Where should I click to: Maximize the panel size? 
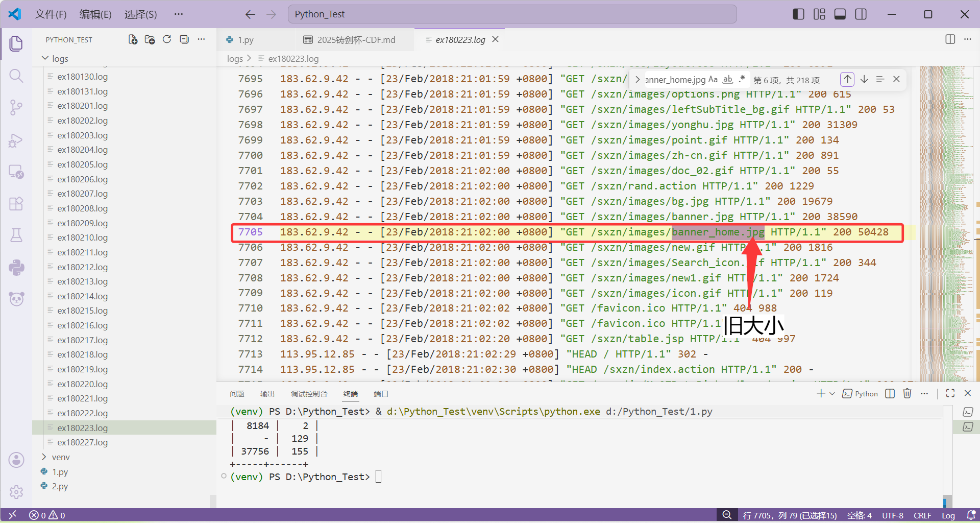950,393
